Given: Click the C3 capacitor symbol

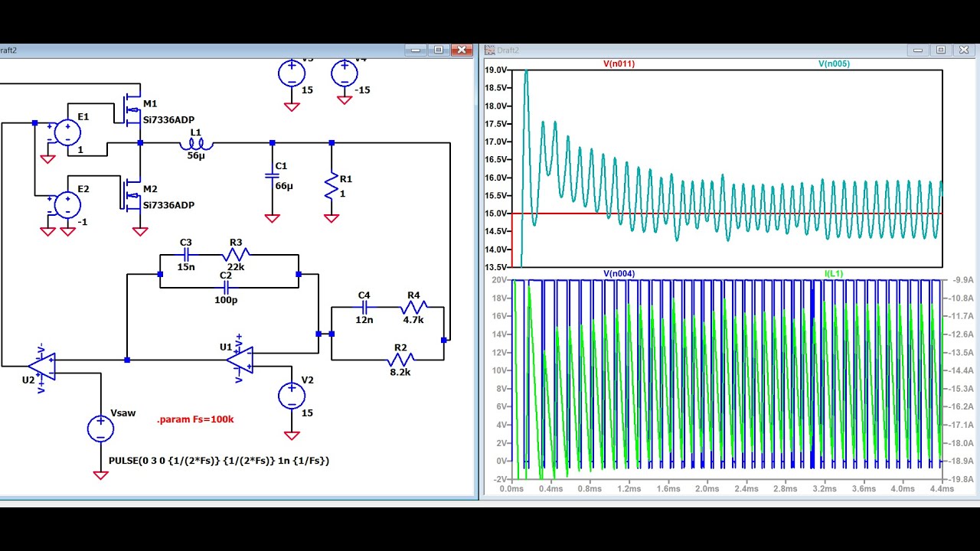Looking at the screenshot, I should click(186, 255).
